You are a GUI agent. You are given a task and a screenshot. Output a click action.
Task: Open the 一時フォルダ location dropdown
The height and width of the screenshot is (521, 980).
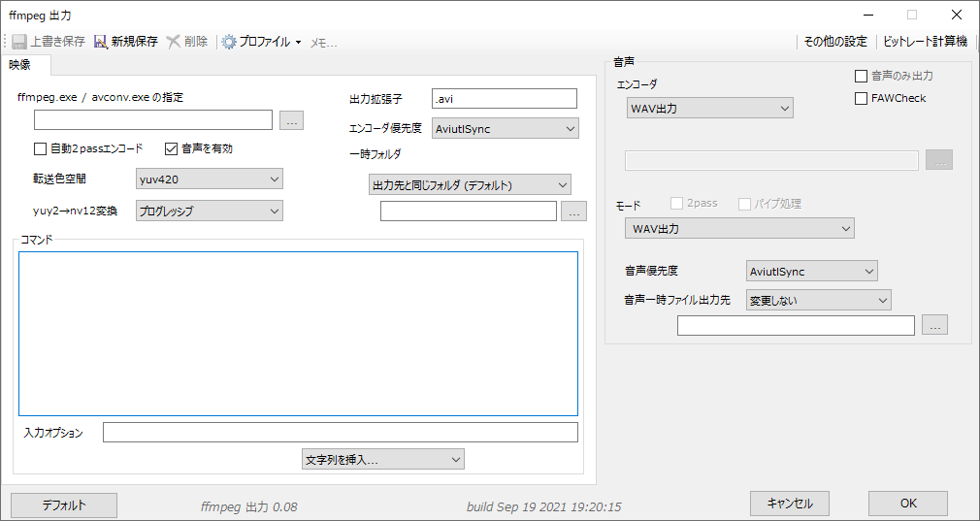470,185
